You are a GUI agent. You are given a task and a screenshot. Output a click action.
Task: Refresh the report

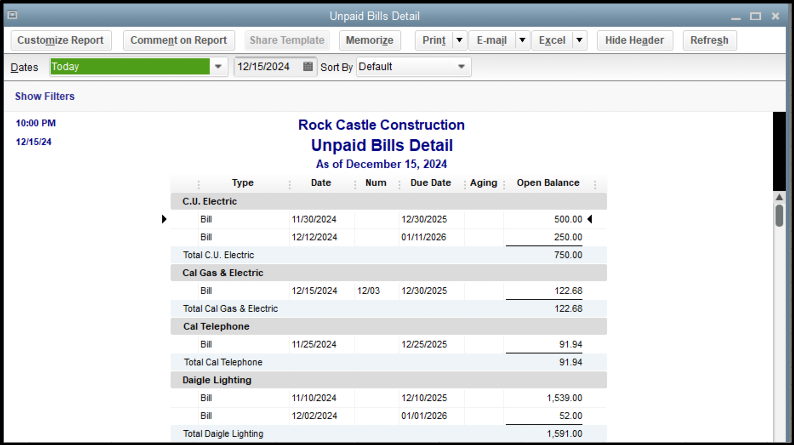point(709,41)
